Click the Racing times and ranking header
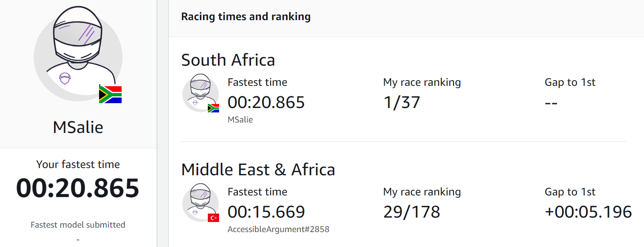The height and width of the screenshot is (247, 644). [x=246, y=17]
